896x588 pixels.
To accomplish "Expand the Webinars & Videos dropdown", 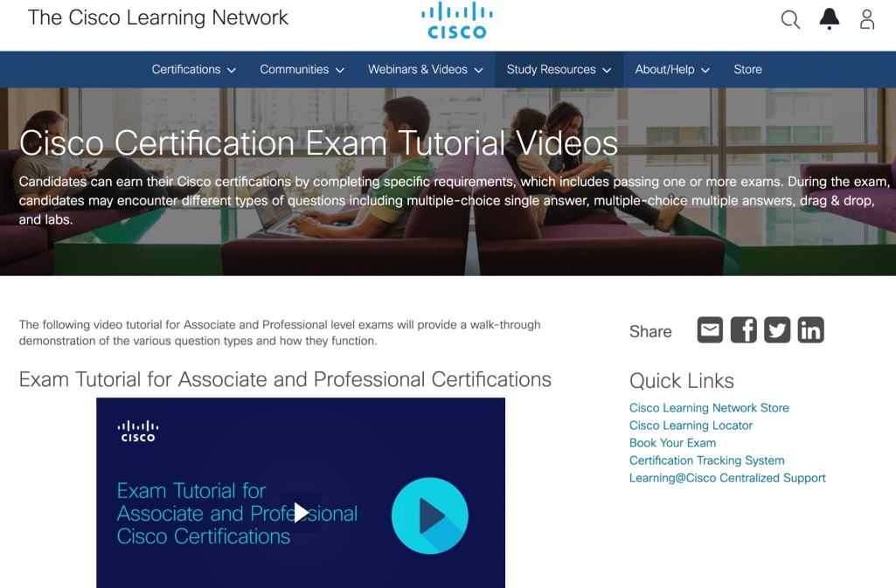I will [426, 70].
